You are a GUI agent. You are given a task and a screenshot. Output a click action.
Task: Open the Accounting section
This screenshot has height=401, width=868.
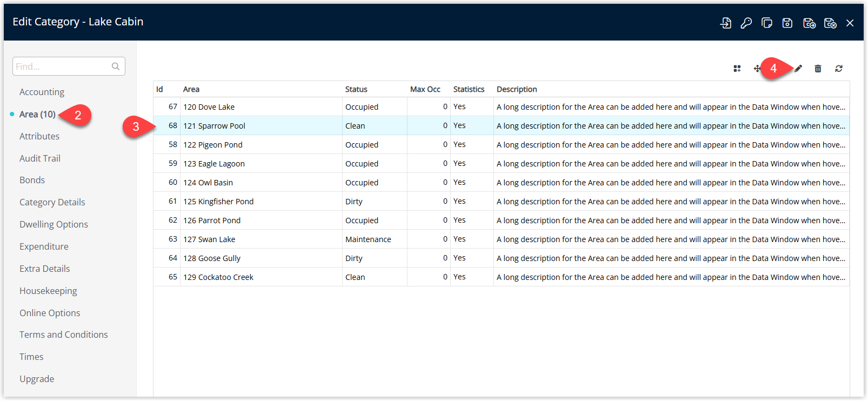click(x=42, y=92)
